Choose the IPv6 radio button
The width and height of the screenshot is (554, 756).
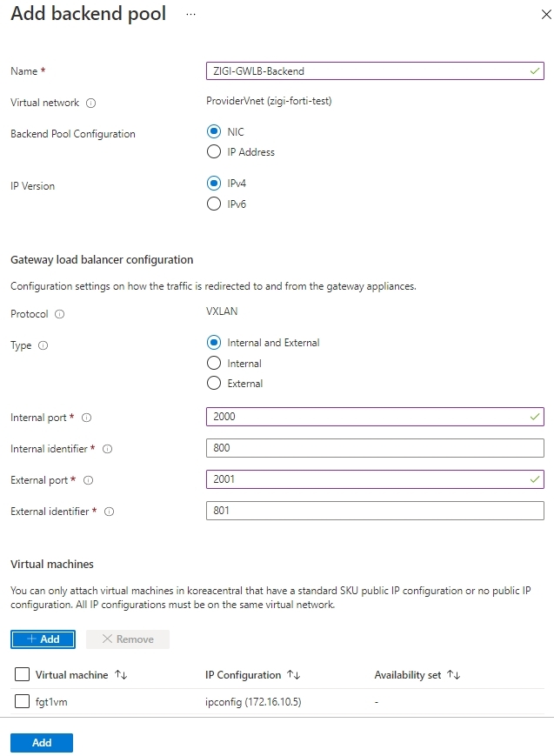pyautogui.click(x=214, y=204)
